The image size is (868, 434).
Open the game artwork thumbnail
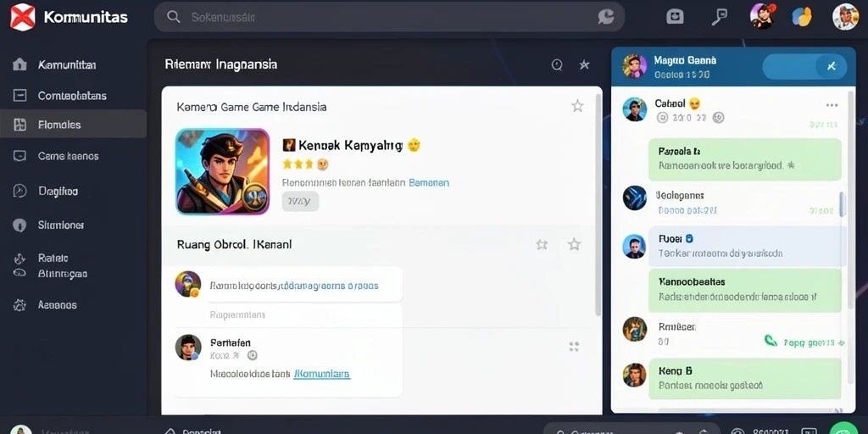point(223,171)
